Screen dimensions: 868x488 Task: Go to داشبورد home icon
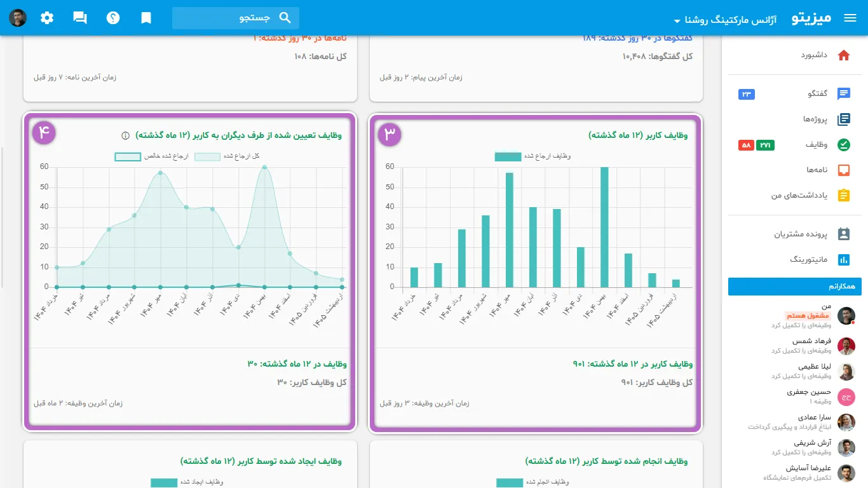[844, 55]
